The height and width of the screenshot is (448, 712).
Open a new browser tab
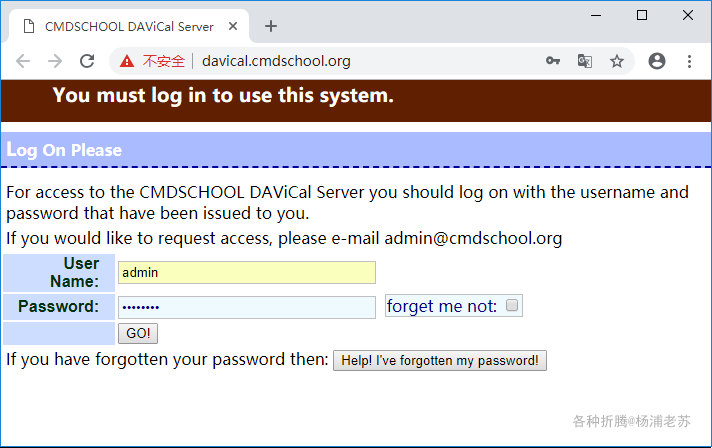(271, 26)
